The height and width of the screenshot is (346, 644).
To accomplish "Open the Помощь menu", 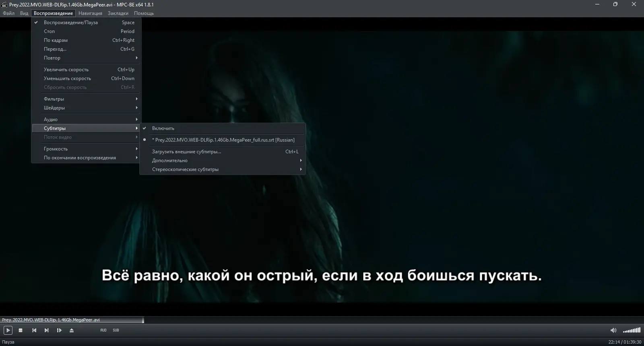I will click(x=144, y=13).
